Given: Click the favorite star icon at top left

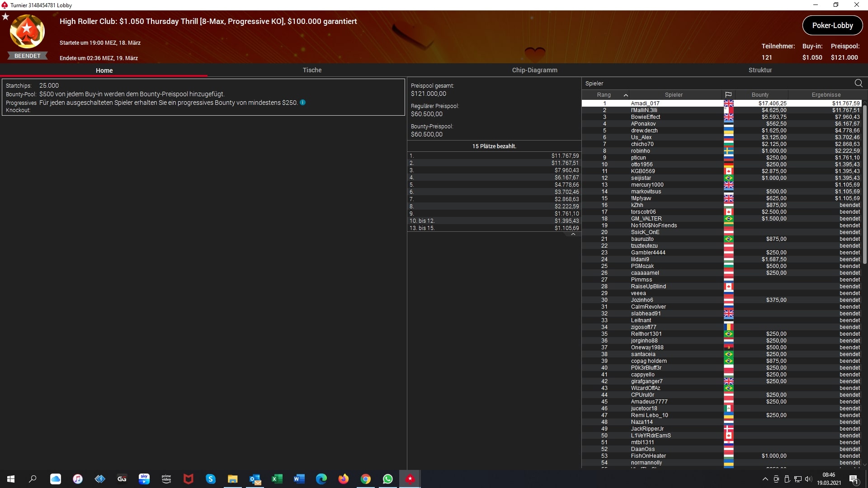Looking at the screenshot, I should click(5, 17).
